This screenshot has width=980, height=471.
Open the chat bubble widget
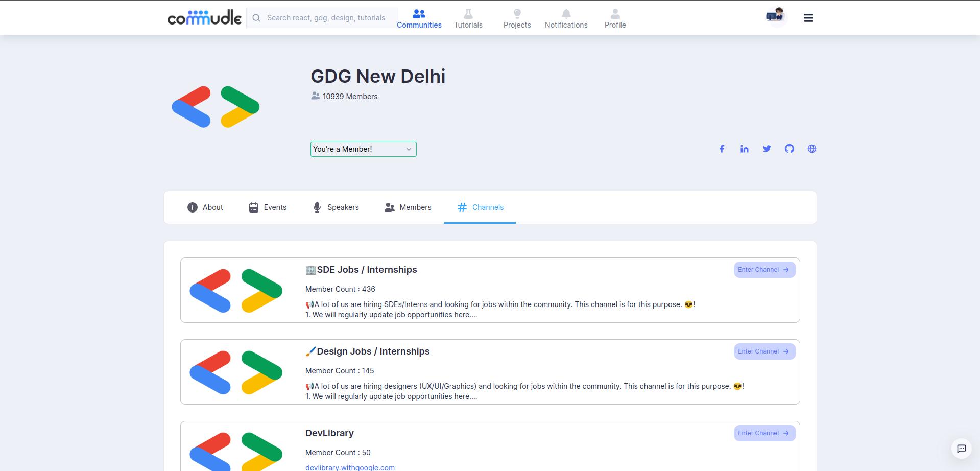point(962,449)
